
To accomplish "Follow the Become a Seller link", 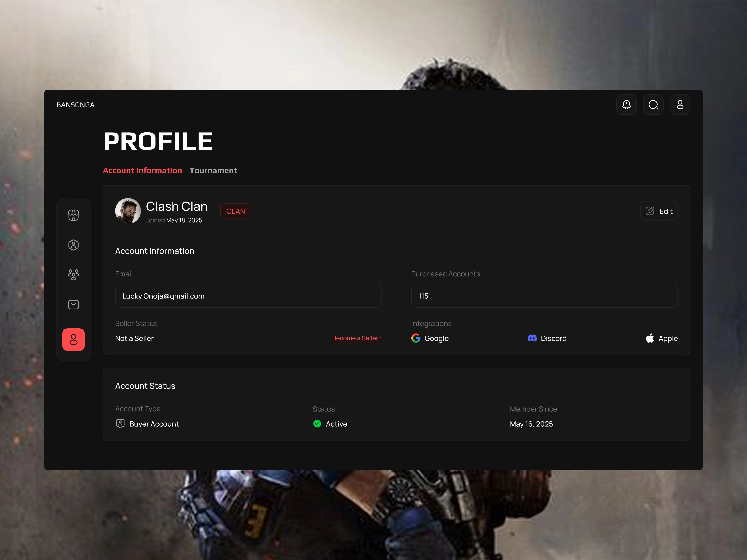I will (x=357, y=338).
